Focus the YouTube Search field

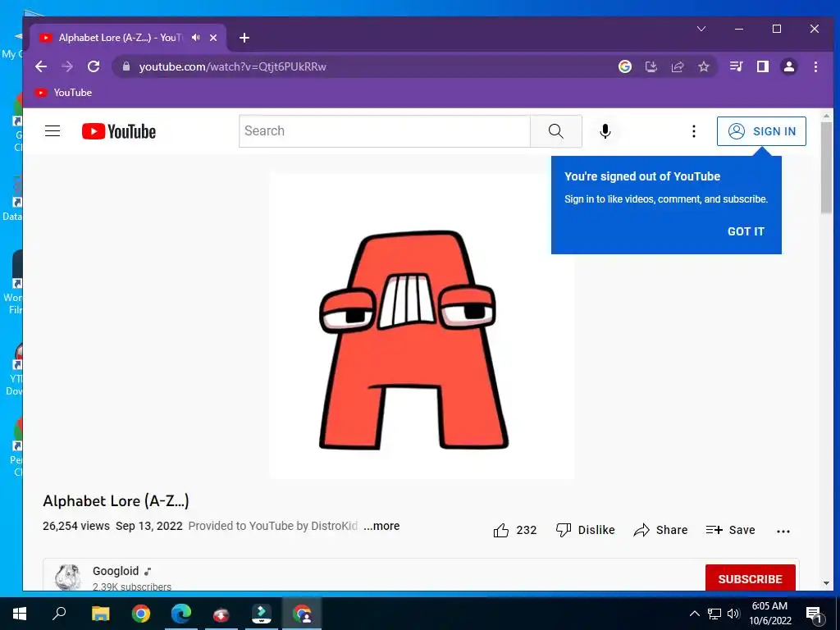(x=385, y=131)
